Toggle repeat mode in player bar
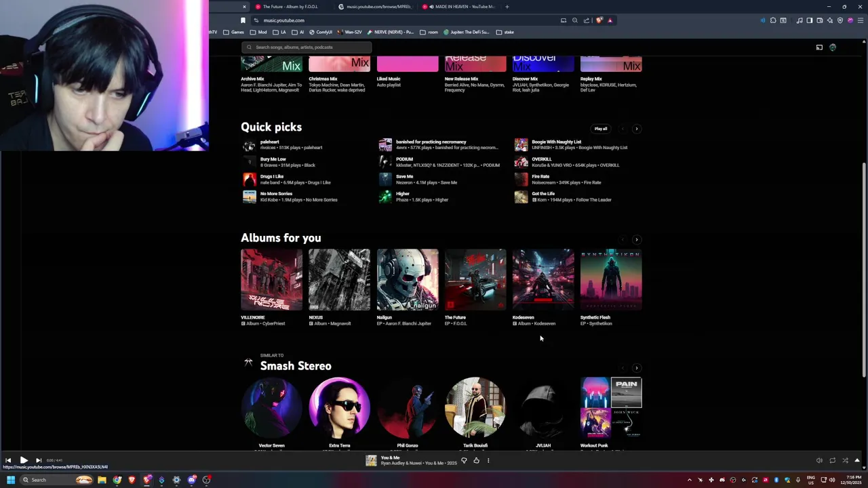868x488 pixels. tap(832, 460)
